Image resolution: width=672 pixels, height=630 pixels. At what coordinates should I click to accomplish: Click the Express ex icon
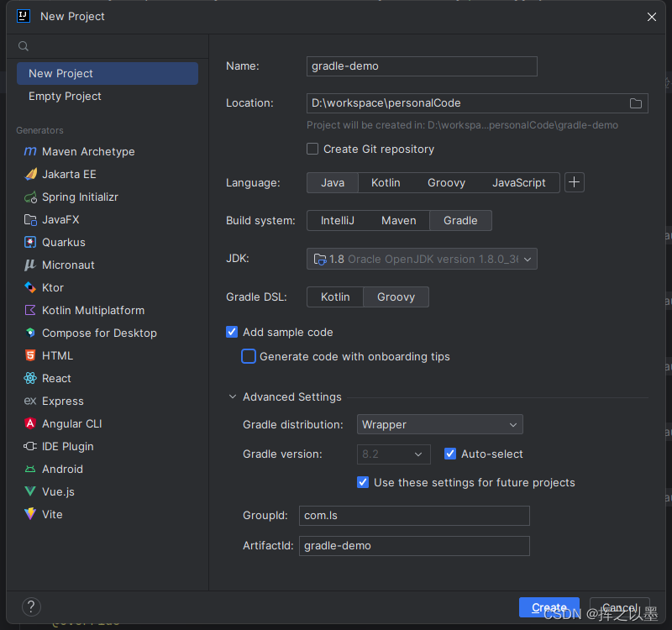[x=30, y=401]
